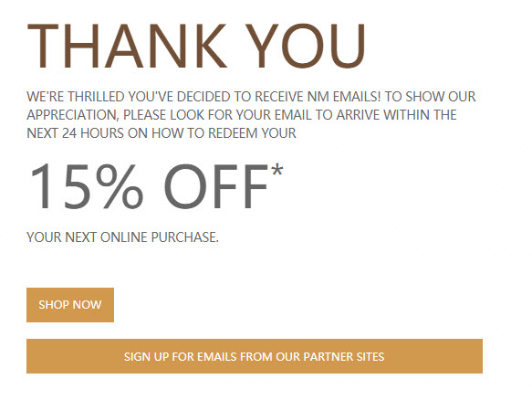The height and width of the screenshot is (400, 532).
Task: Click the line starting 'APPRECIATION, PLEASE LOOK'
Action: point(242,115)
